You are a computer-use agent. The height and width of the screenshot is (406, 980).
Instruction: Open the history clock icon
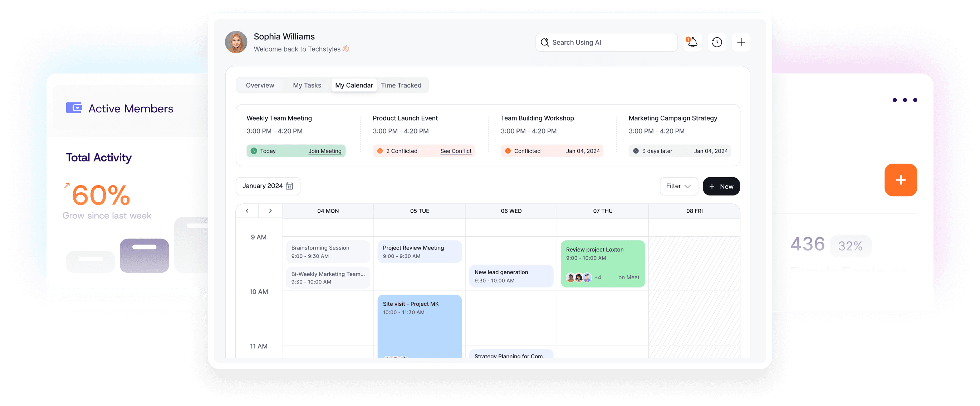point(717,42)
